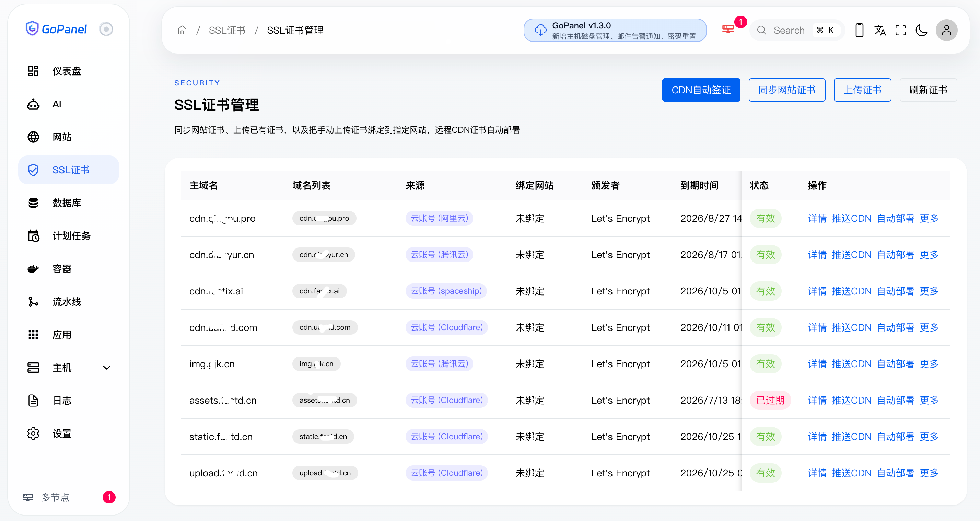
Task: Open the 网站 globe icon
Action: (33, 137)
